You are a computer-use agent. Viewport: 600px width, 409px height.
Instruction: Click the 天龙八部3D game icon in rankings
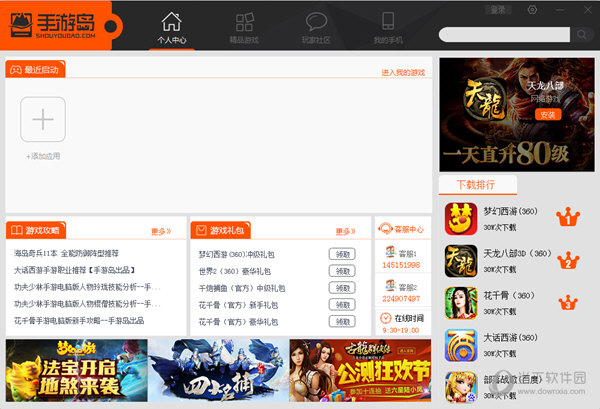461,261
